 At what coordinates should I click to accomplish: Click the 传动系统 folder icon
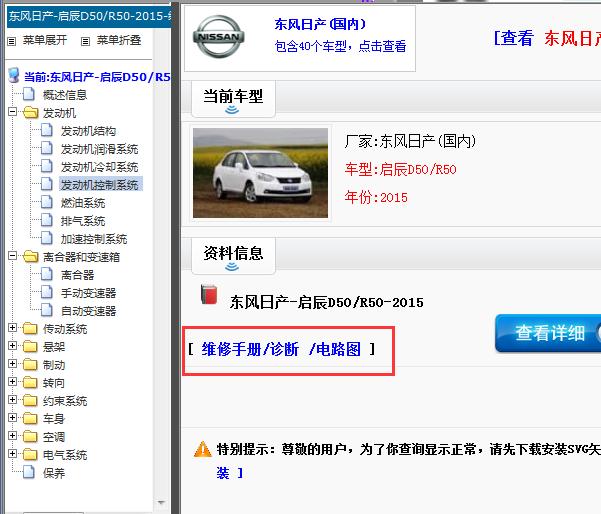[x=31, y=328]
